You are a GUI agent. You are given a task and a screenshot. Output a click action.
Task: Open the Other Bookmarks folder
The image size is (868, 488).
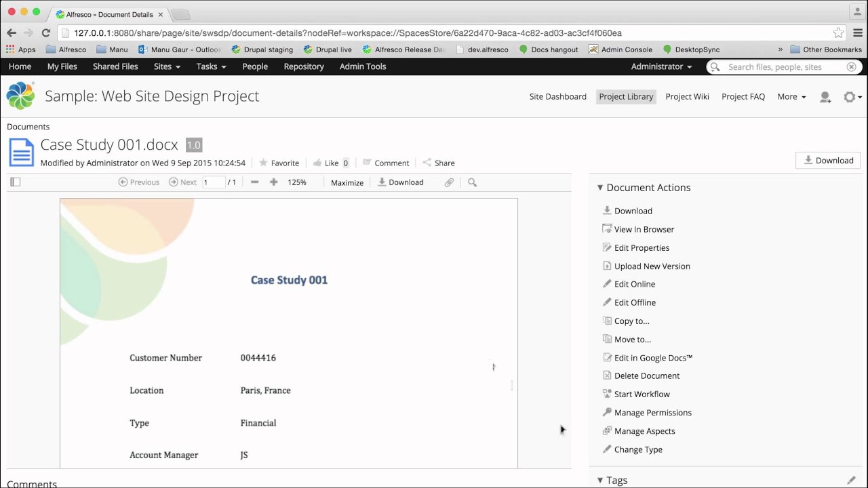(826, 49)
